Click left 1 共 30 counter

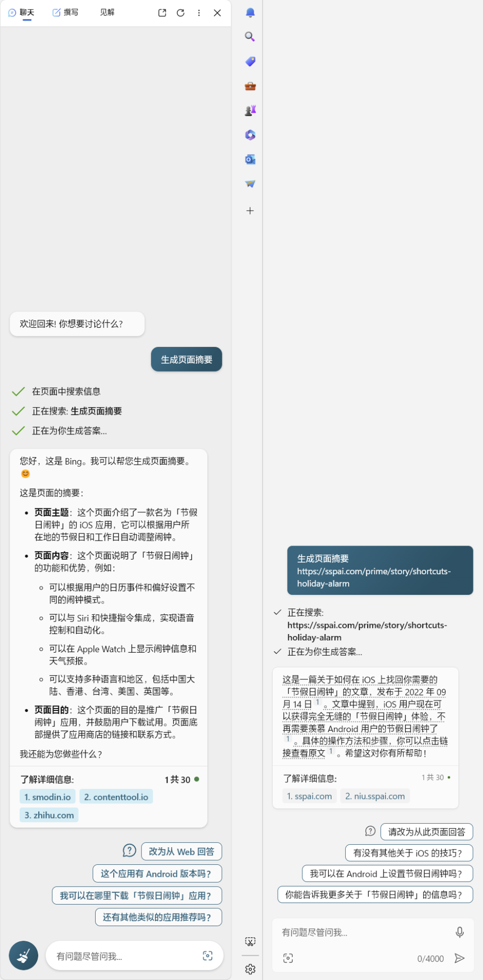click(x=177, y=779)
